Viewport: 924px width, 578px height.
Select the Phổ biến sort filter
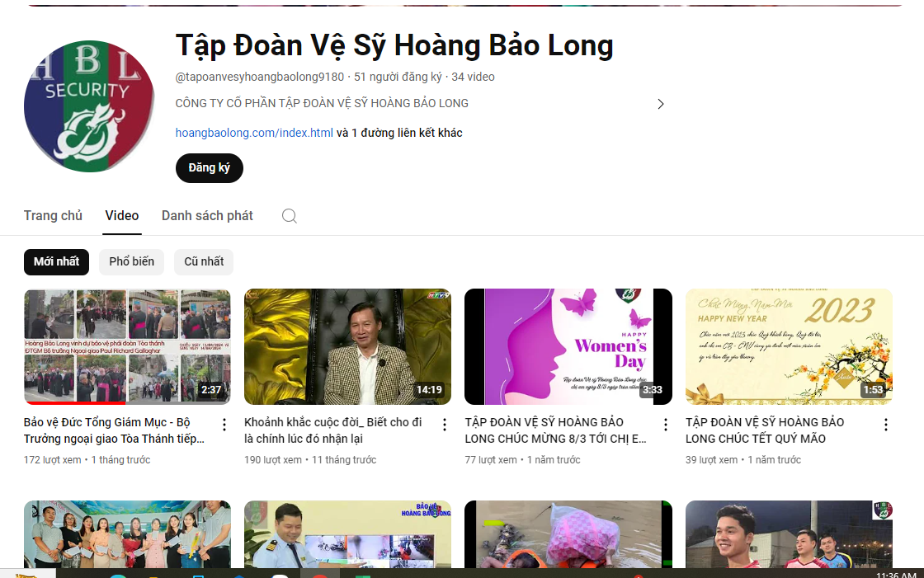pos(131,262)
